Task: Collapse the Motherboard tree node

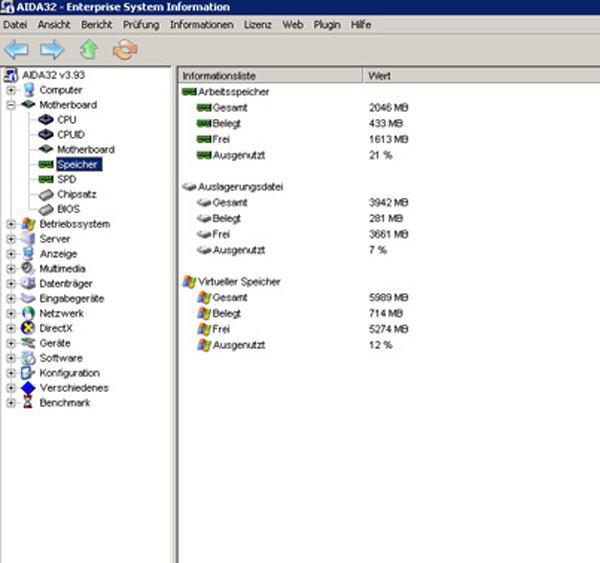Action: coord(11,105)
